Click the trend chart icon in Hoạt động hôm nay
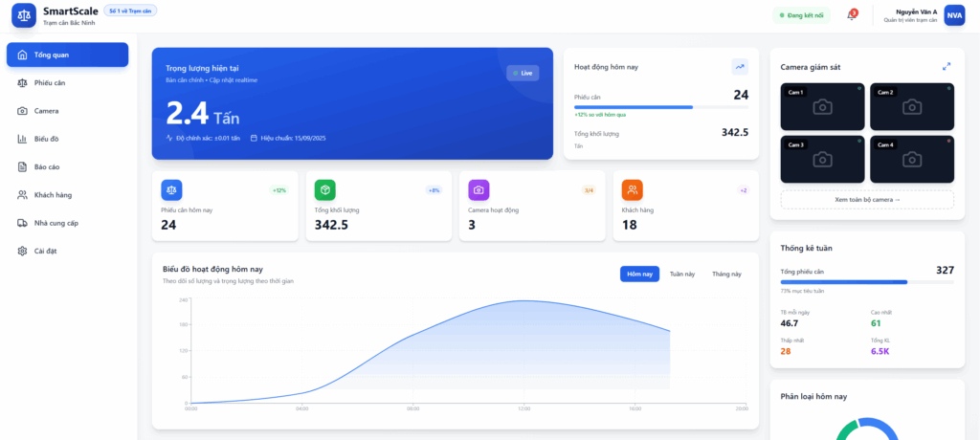This screenshot has width=980, height=440. click(x=740, y=67)
